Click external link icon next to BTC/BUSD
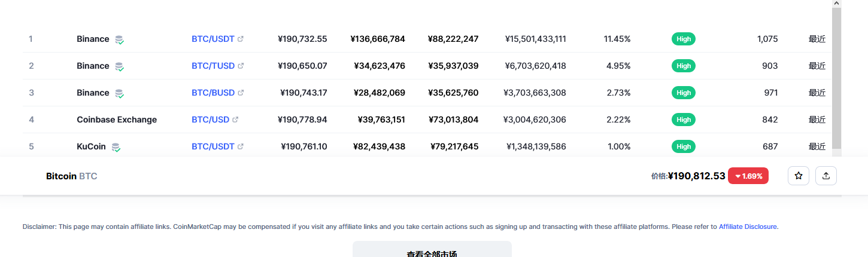868x257 pixels. (x=241, y=93)
